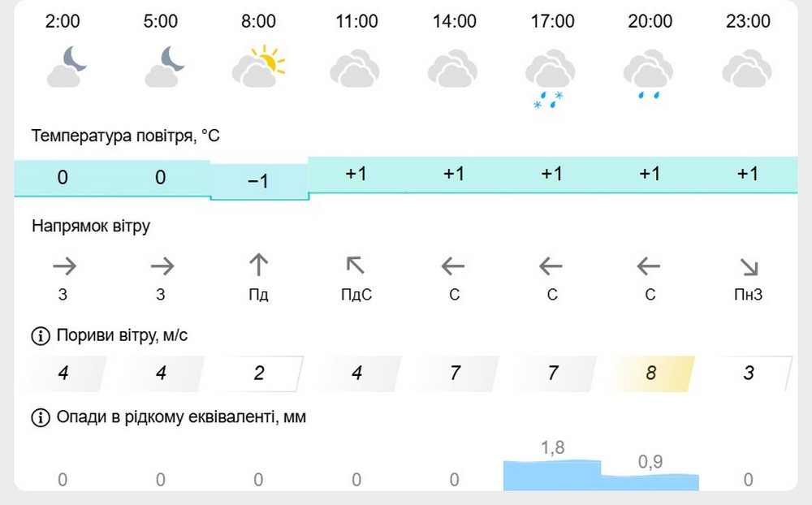Open info icon beside Опади в рідкому еквіваленті
This screenshot has height=505, width=812.
click(x=39, y=417)
